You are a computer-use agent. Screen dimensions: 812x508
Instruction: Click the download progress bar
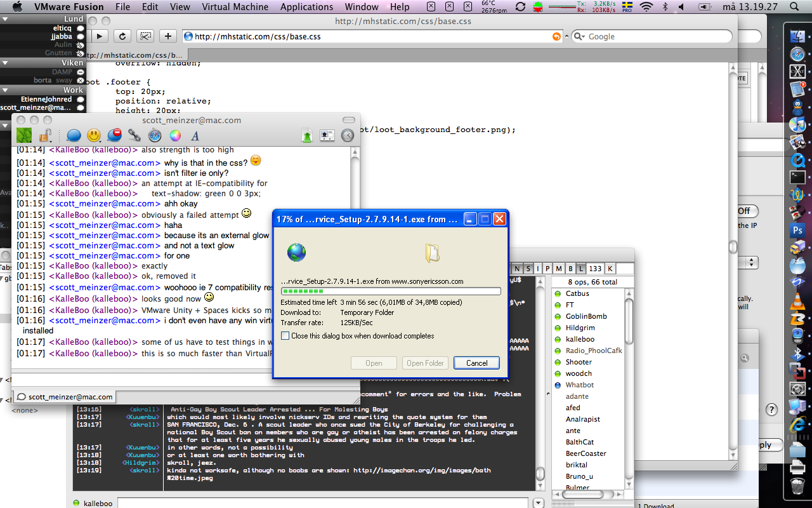coord(391,291)
